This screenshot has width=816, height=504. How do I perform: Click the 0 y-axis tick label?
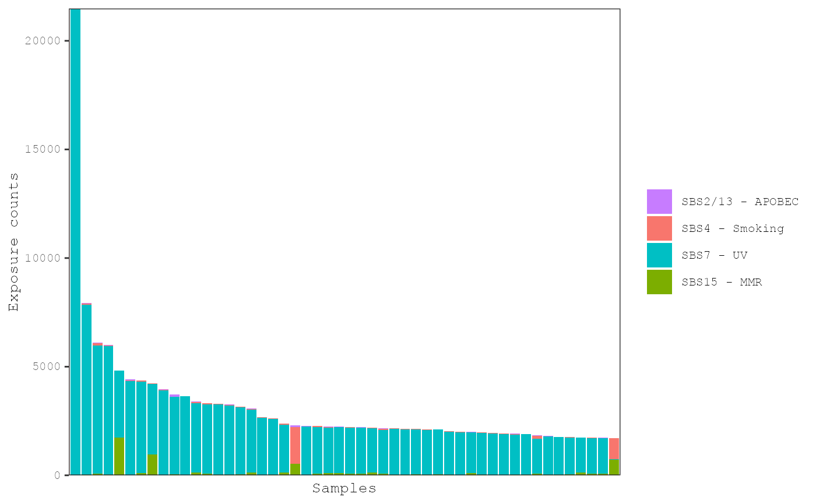[x=57, y=475]
